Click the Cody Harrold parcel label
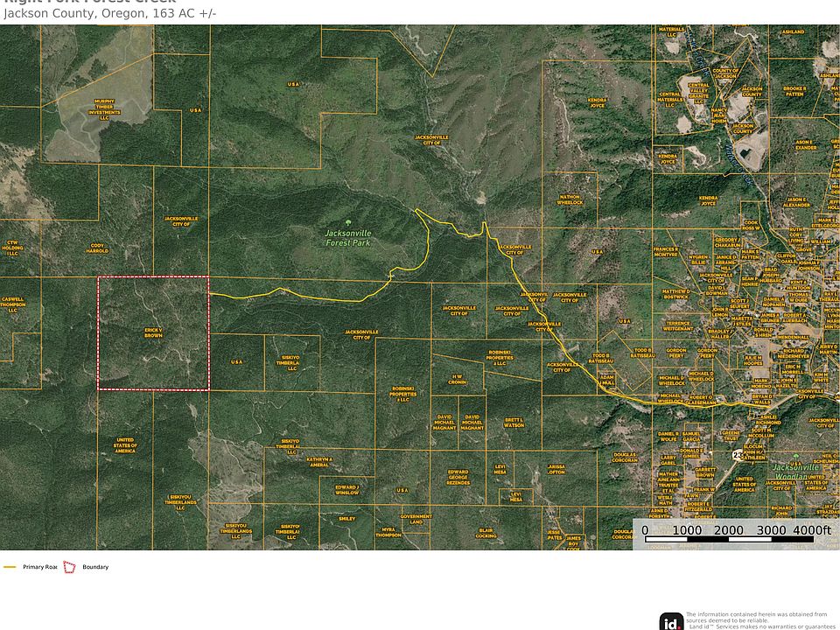Screen dimensions: 840x630 pyautogui.click(x=97, y=248)
